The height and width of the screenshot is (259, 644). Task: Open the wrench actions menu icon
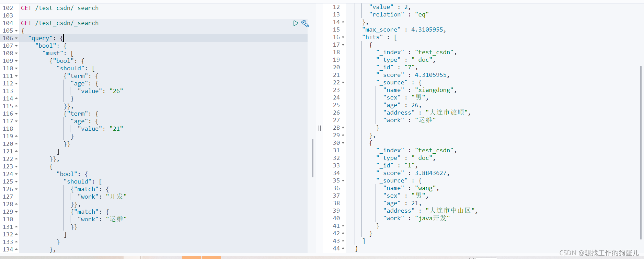click(305, 23)
